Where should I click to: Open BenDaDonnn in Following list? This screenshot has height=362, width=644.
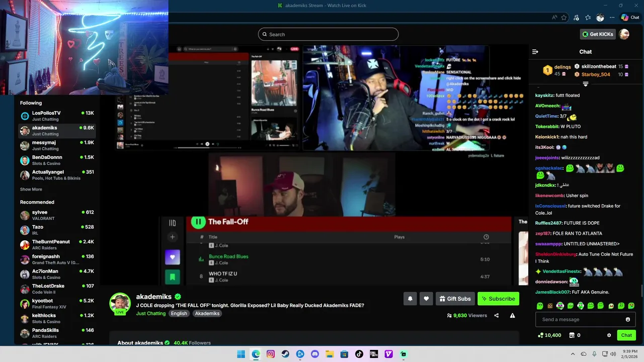(x=57, y=160)
